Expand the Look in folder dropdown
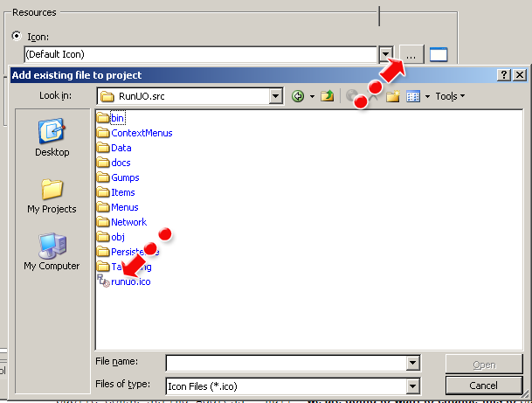The width and height of the screenshot is (532, 403). (275, 96)
